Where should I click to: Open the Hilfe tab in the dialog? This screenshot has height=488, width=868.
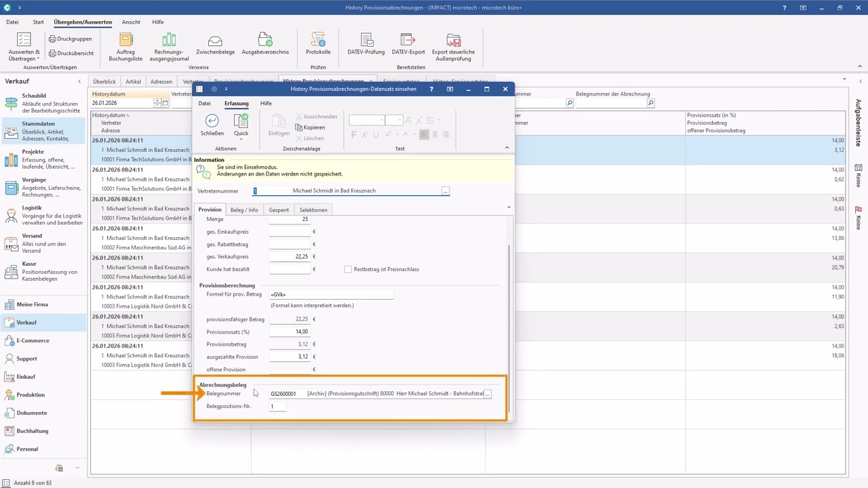coord(266,103)
